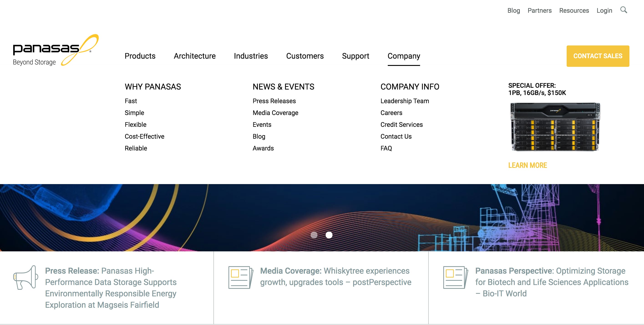Click the Media Coverage newspaper icon
The image size is (644, 325).
(x=241, y=277)
